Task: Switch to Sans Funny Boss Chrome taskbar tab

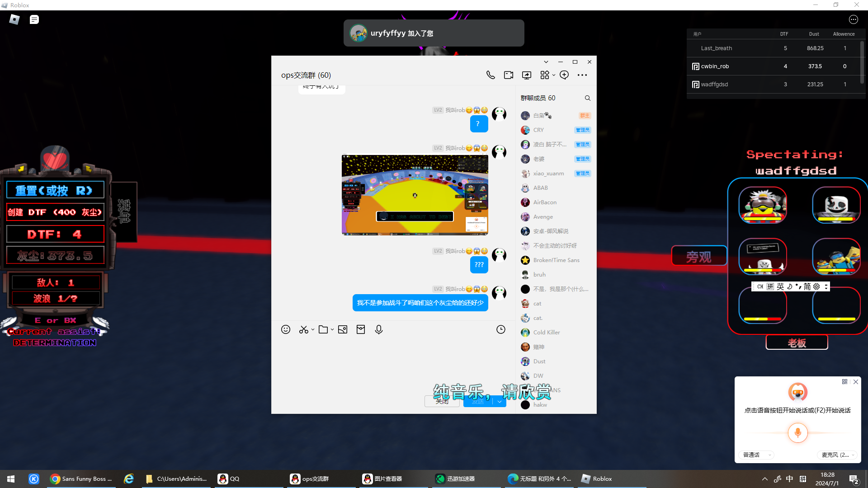Action: pyautogui.click(x=81, y=479)
